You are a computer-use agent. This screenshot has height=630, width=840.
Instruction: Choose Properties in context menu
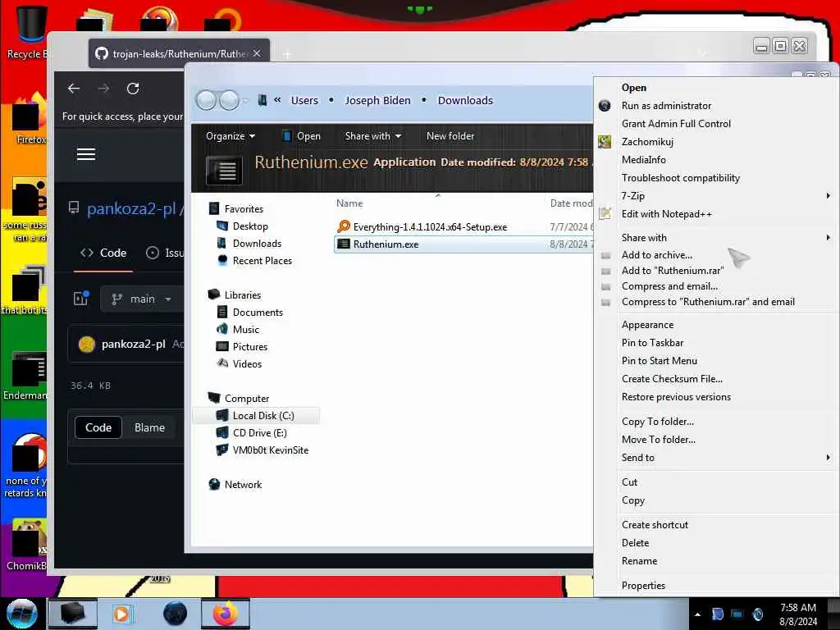pos(643,586)
